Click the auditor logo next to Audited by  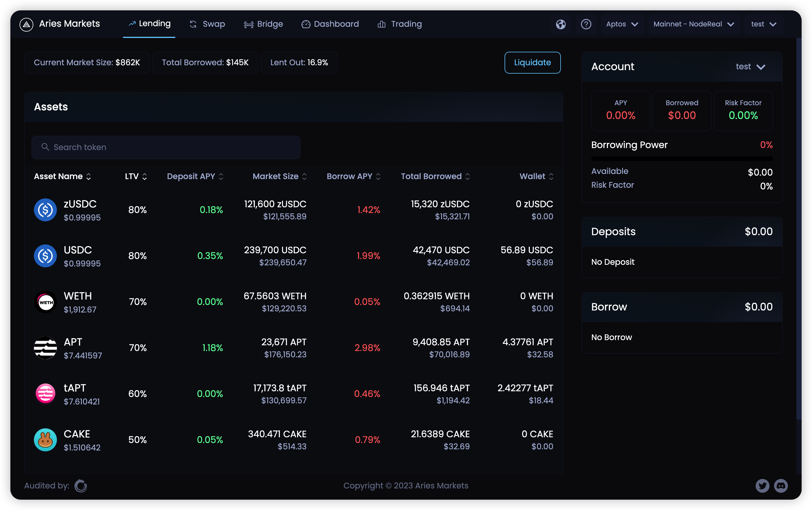(x=80, y=486)
